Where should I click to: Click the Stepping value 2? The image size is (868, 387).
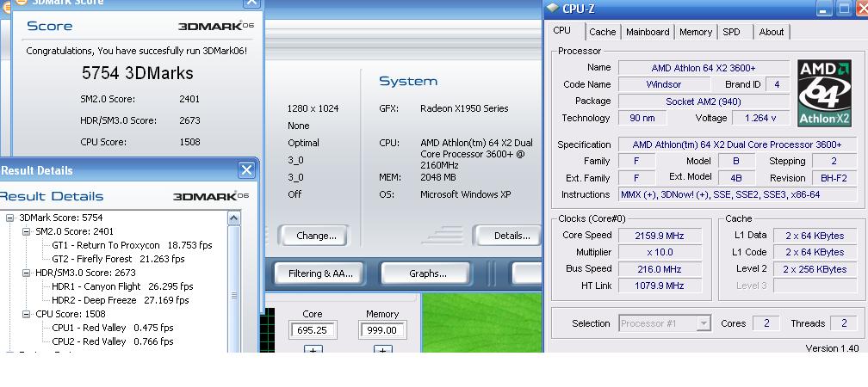coord(834,162)
